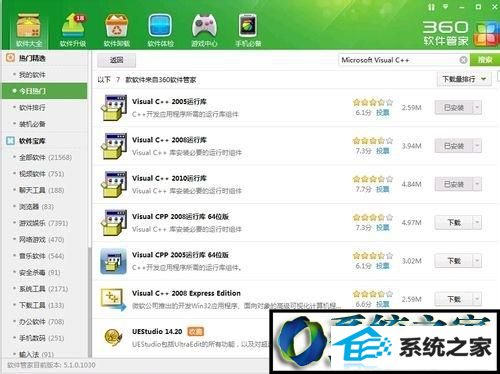Image resolution: width=500 pixels, height=374 pixels.
Task: Select 今日热门 in the sidebar
Action: click(44, 91)
